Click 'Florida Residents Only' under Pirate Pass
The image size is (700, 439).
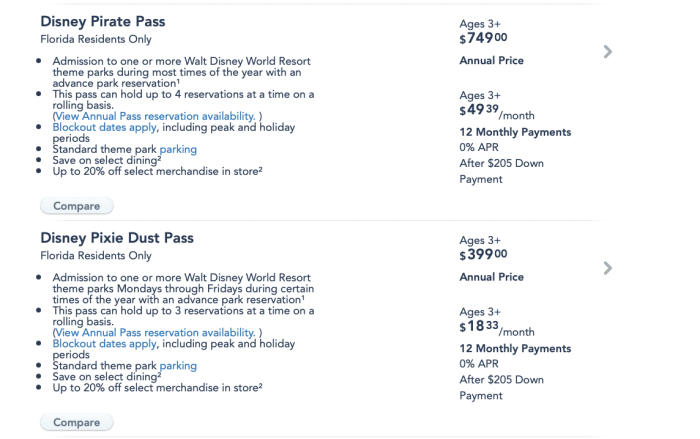pos(96,39)
